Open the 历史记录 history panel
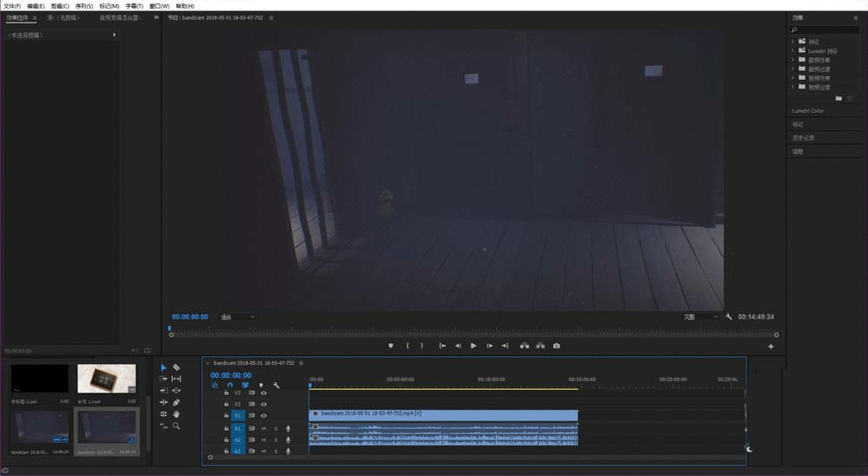This screenshot has width=868, height=476. pyautogui.click(x=803, y=138)
